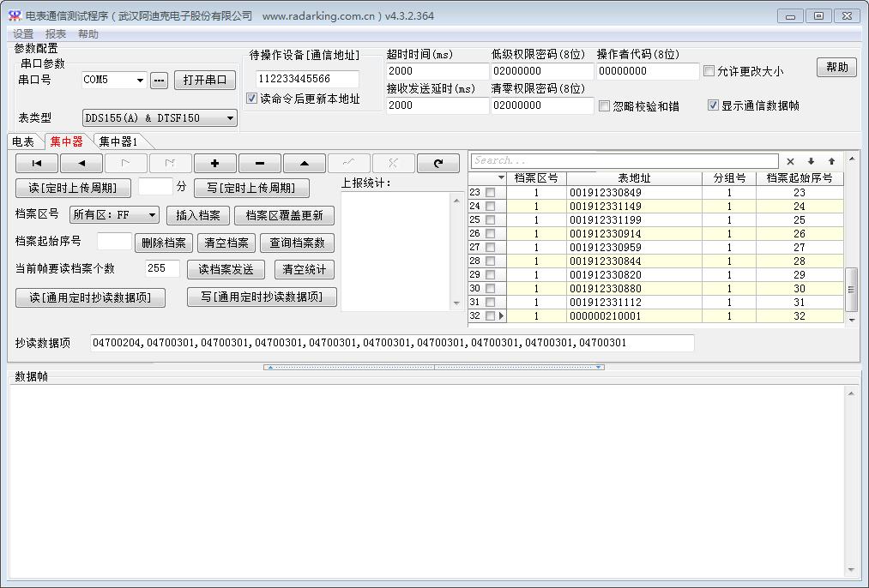
Task: Expand the 表类型 DDS155(A) dropdown
Action: pyautogui.click(x=230, y=118)
